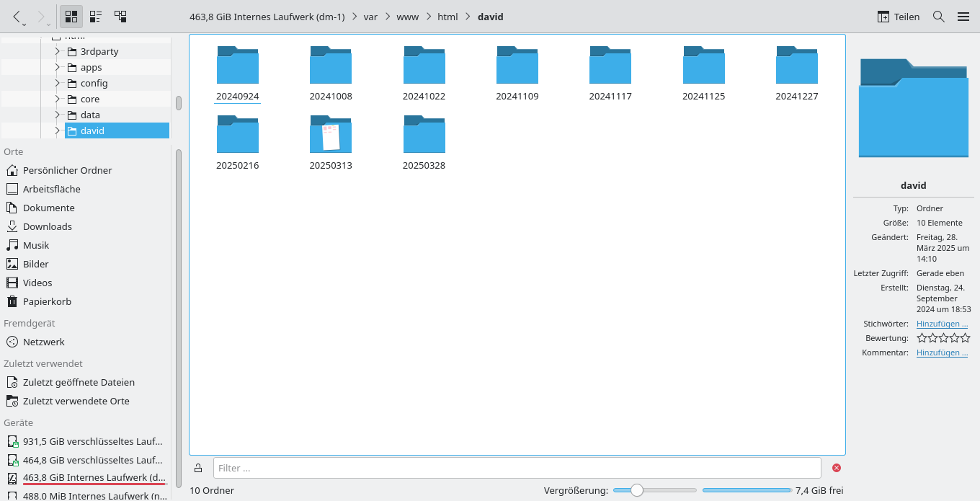
Task: Switch to compact list view mode
Action: click(95, 17)
